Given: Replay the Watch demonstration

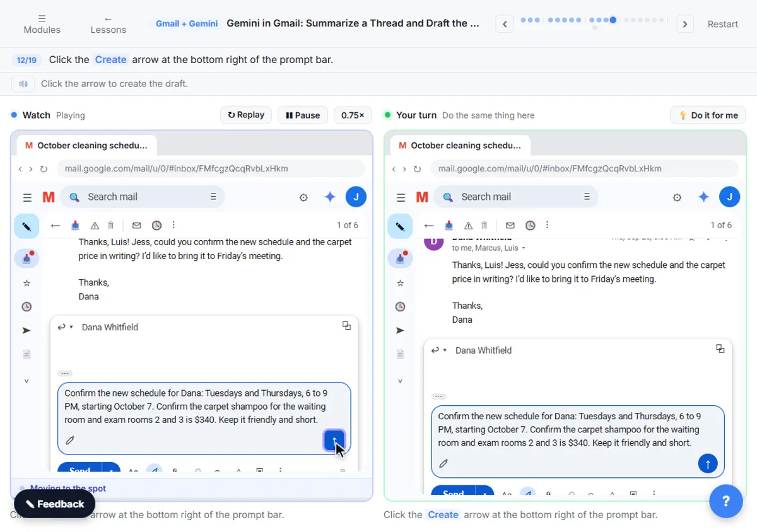Looking at the screenshot, I should tap(246, 115).
